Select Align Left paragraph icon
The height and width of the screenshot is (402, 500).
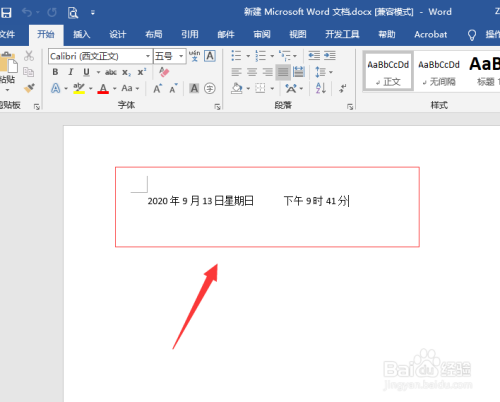(236, 72)
